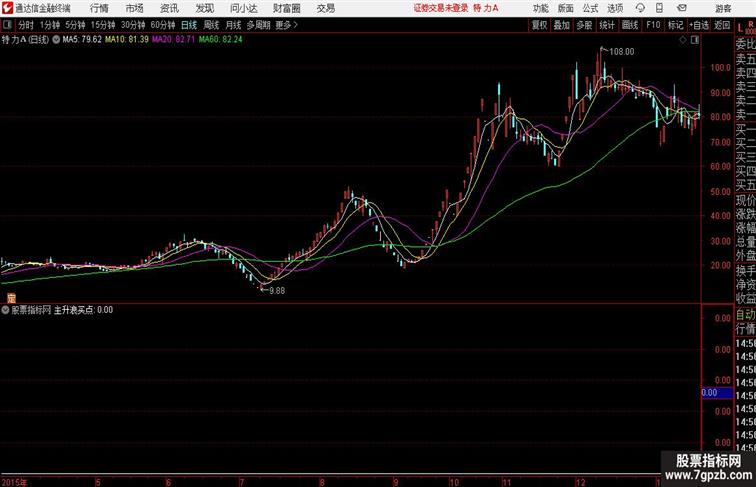Screen dimensions: 756x487
Task: Click the 2015年 time axis label
Action: [14, 482]
